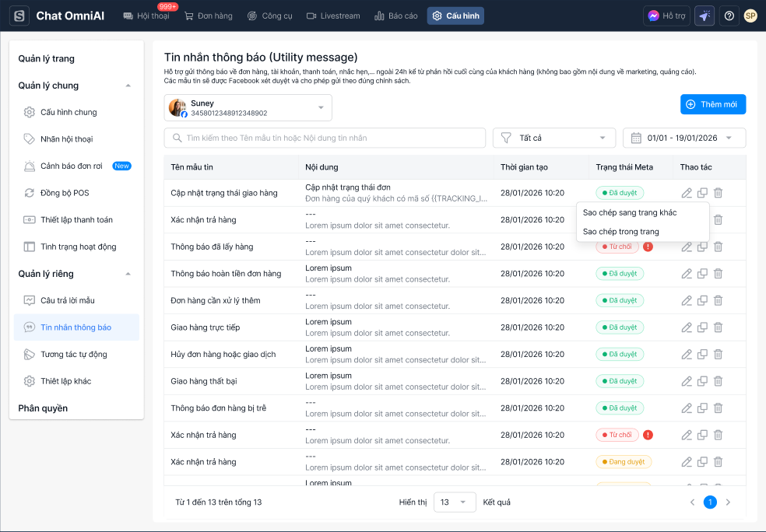766x532 pixels.
Task: Open the Tất cả status filter dropdown
Action: coord(553,138)
